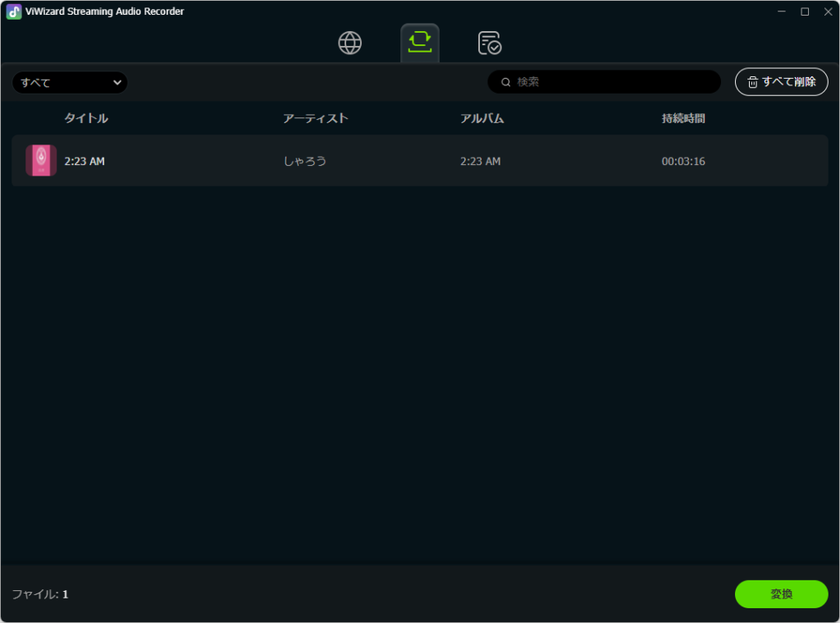Select the 2:23 AM track title
This screenshot has height=623, width=840.
[x=84, y=162]
